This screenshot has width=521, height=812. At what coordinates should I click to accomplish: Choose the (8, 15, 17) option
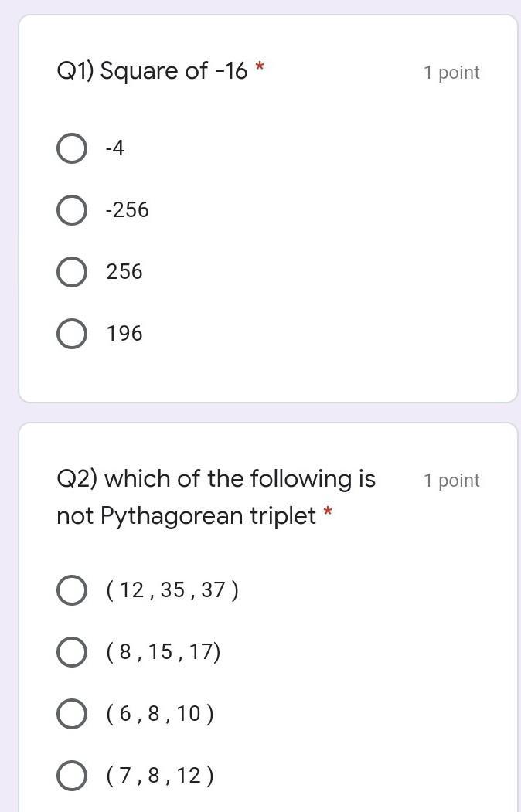pos(71,652)
